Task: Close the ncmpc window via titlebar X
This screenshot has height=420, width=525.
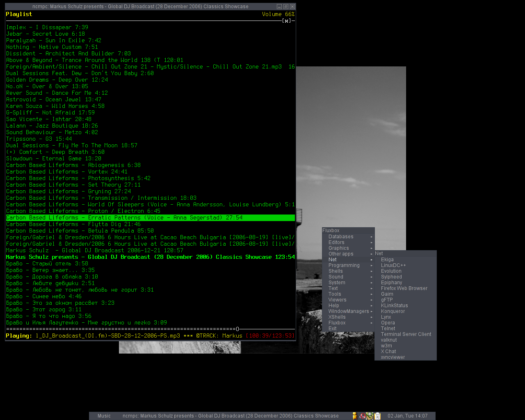Action: coord(292,7)
